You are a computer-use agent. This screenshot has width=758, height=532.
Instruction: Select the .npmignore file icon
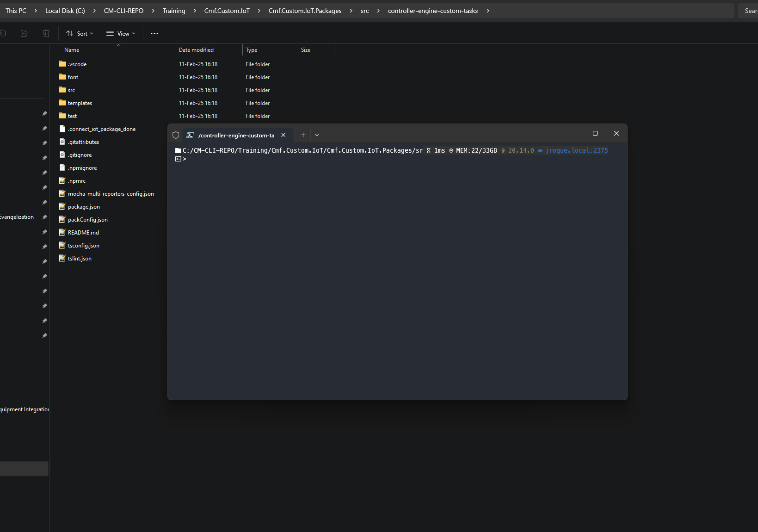pyautogui.click(x=62, y=167)
